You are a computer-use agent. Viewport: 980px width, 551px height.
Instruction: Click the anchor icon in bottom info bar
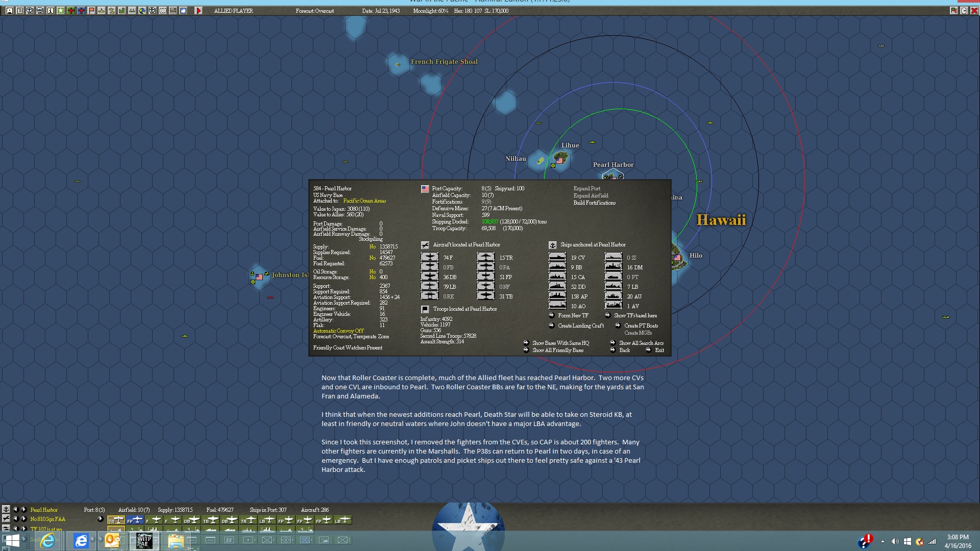6,509
